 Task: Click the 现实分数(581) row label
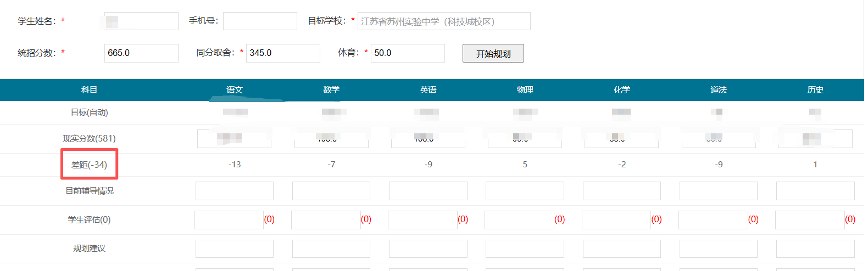click(89, 138)
